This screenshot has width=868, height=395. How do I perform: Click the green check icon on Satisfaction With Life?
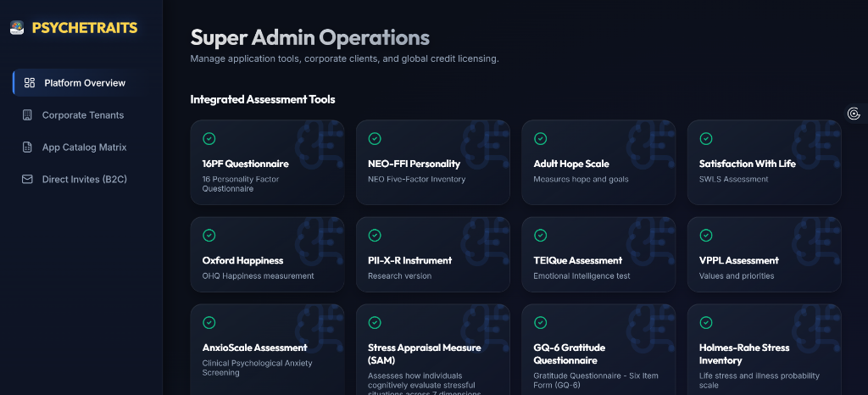tap(706, 139)
